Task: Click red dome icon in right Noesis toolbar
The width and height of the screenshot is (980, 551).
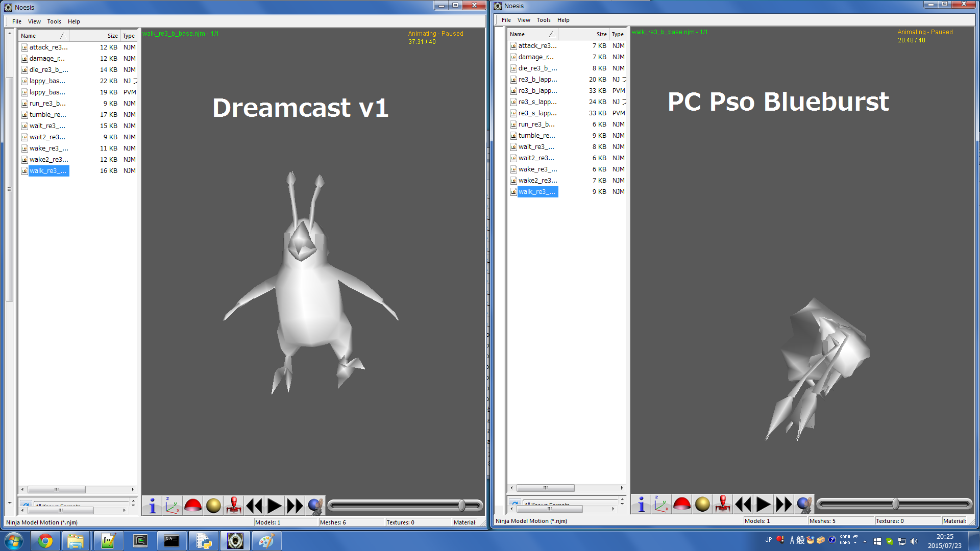Action: [x=682, y=504]
